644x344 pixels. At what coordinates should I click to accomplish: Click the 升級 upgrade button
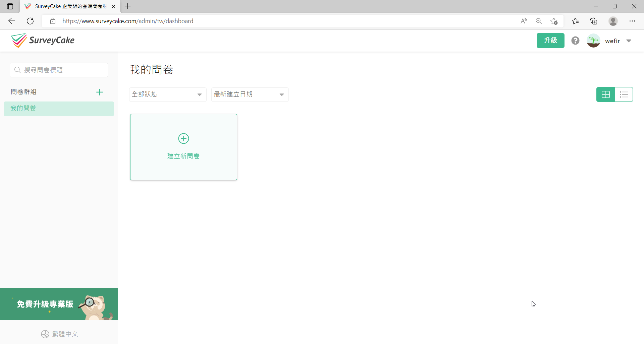[550, 41]
